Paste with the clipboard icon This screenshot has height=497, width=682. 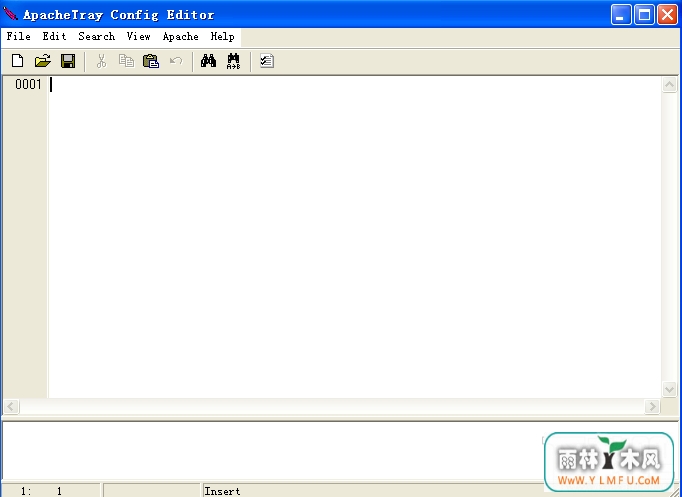pyautogui.click(x=151, y=61)
